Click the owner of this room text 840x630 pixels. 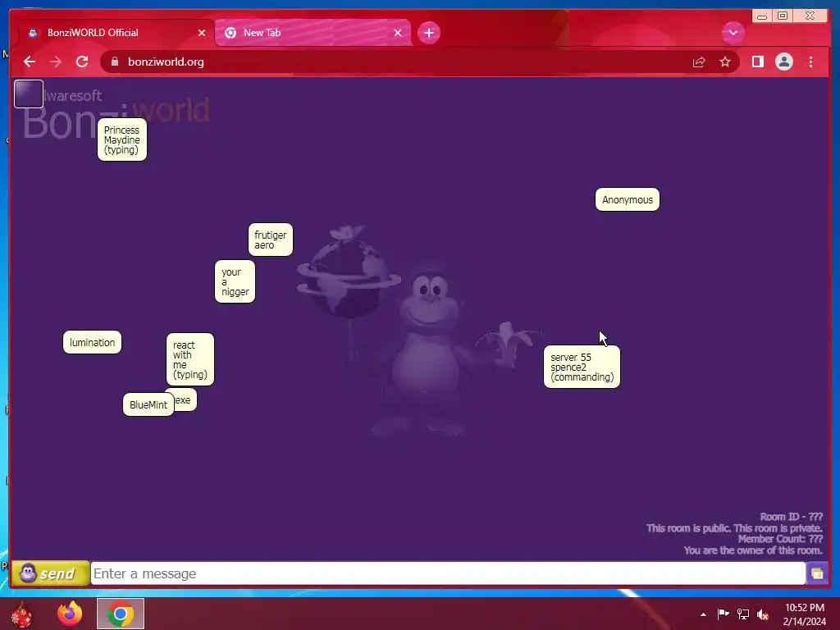point(753,550)
